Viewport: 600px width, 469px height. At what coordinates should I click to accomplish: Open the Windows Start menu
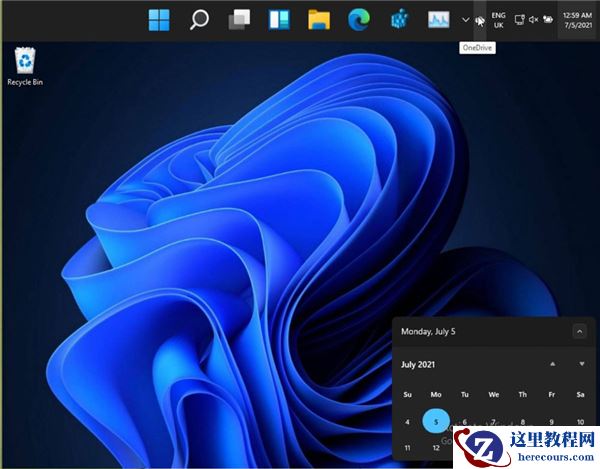tap(159, 20)
